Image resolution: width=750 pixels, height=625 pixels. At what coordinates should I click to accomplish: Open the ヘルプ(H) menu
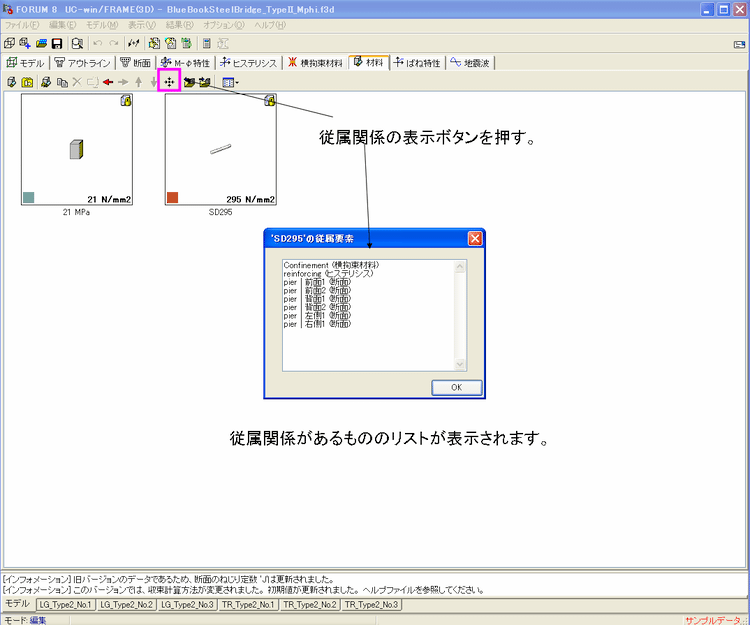270,25
